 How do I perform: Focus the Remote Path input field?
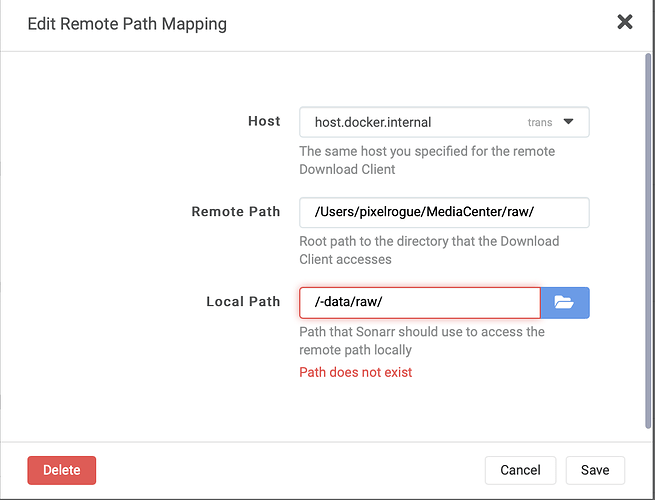pos(443,212)
